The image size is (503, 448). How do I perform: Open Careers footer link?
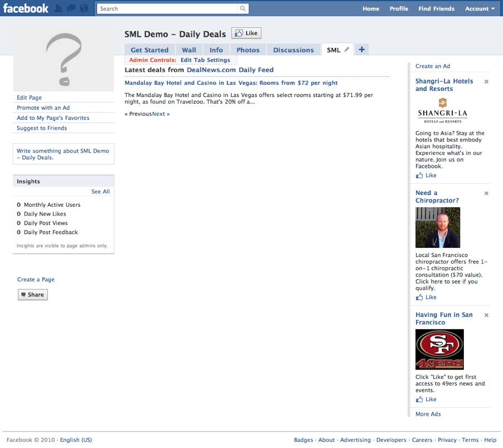pyautogui.click(x=422, y=440)
